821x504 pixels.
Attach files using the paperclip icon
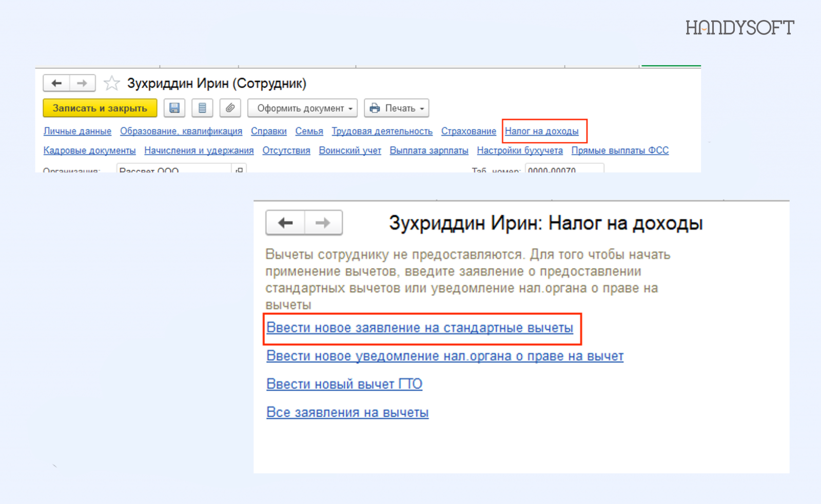pos(230,108)
